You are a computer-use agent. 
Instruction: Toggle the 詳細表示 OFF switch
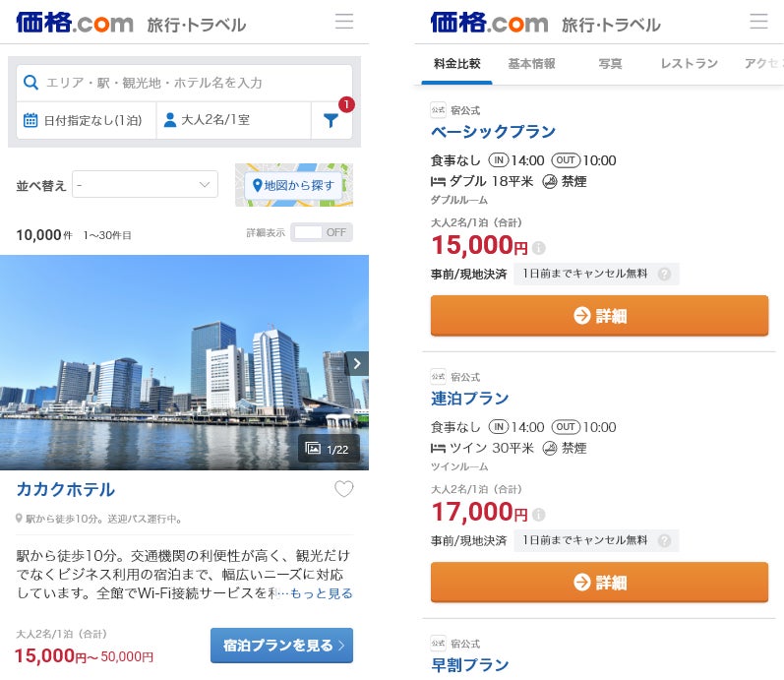(322, 233)
